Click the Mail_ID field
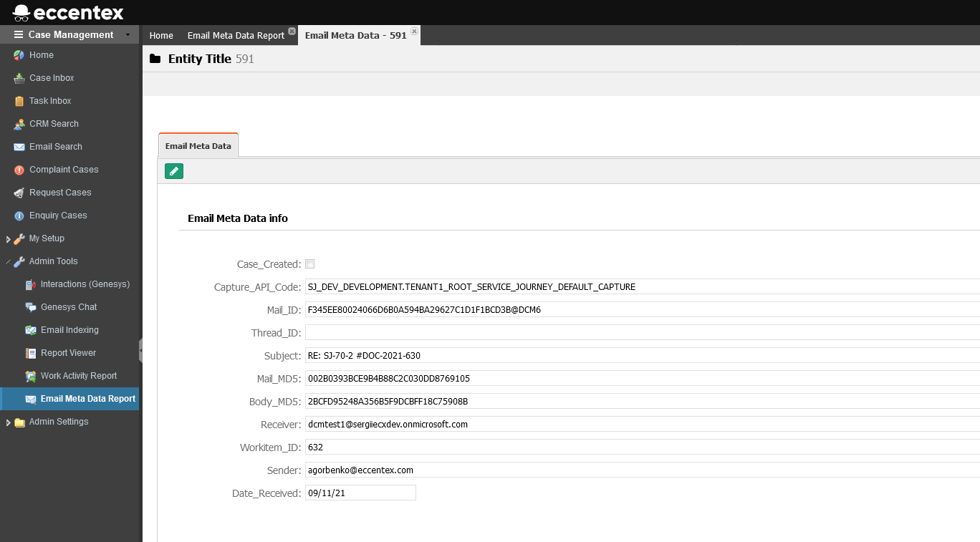The image size is (980, 542). click(643, 309)
